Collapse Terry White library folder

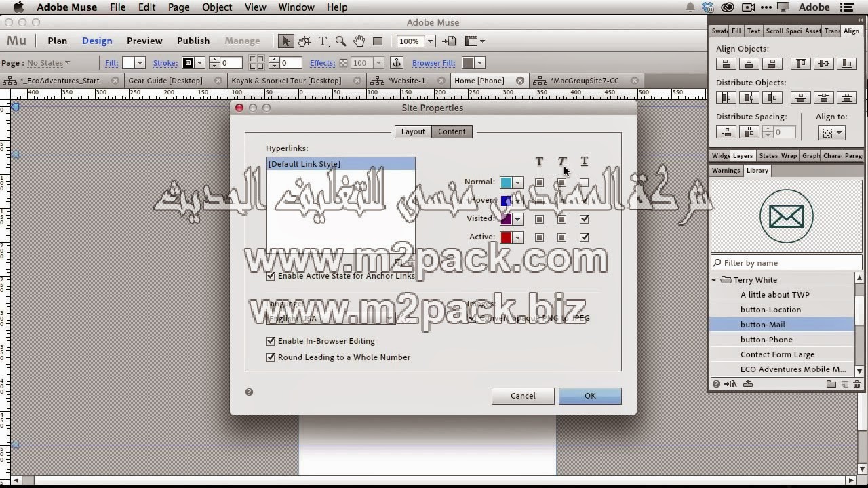(x=714, y=280)
